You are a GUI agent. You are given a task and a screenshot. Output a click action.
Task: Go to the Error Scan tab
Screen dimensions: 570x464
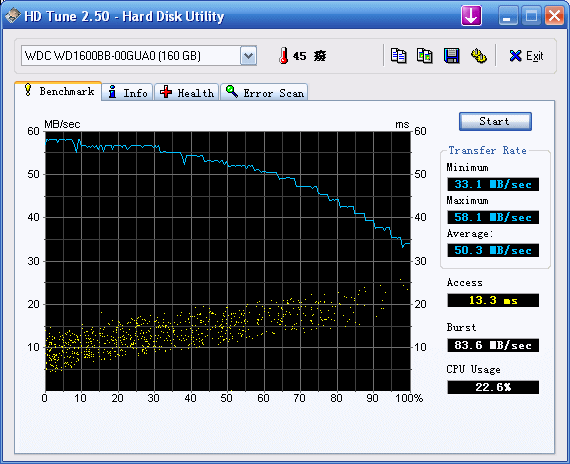[x=264, y=93]
